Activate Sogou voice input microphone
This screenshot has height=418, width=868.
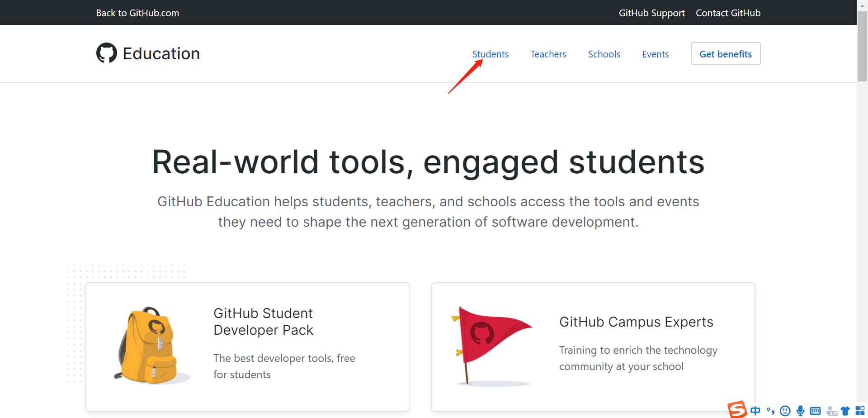point(801,411)
